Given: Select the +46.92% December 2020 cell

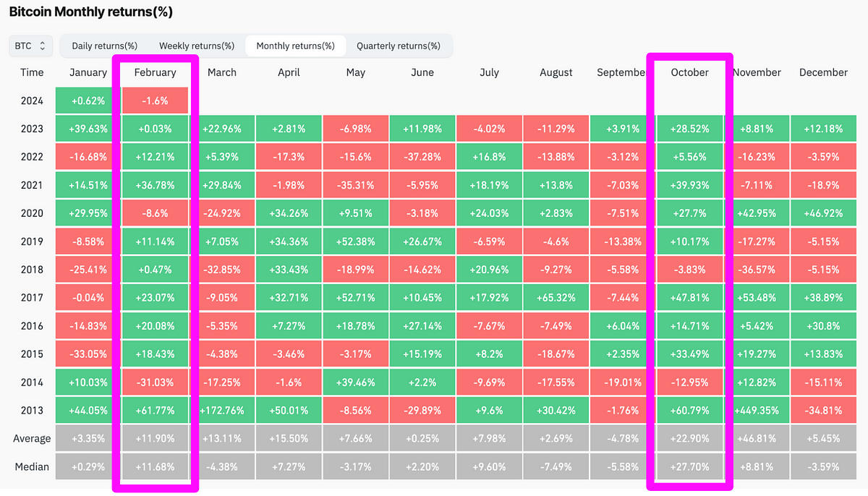Looking at the screenshot, I should [823, 213].
